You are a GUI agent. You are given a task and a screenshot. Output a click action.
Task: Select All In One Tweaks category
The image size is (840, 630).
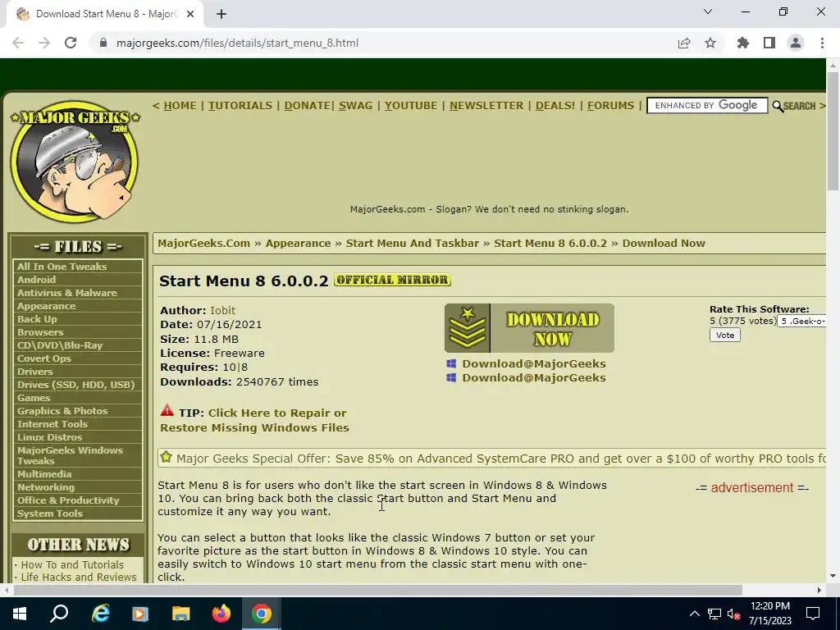(62, 267)
